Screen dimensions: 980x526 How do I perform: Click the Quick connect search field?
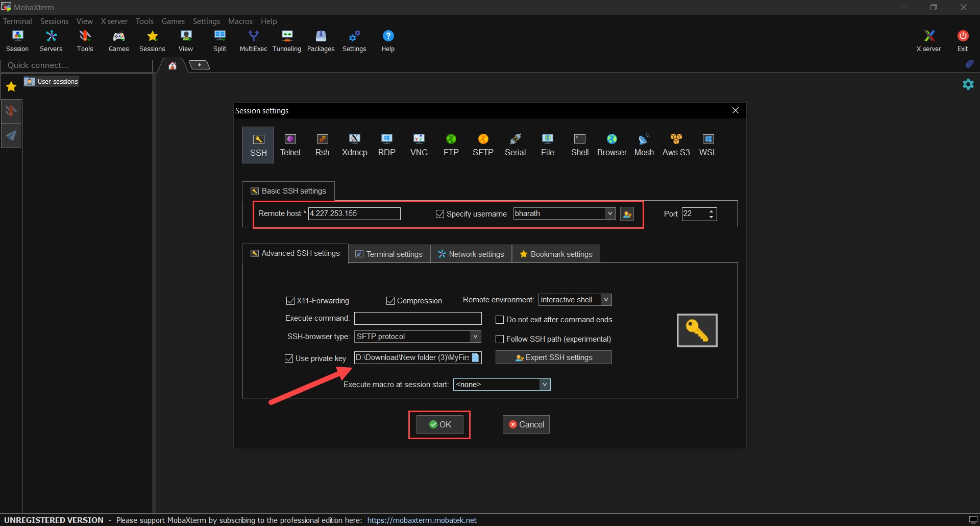point(77,65)
